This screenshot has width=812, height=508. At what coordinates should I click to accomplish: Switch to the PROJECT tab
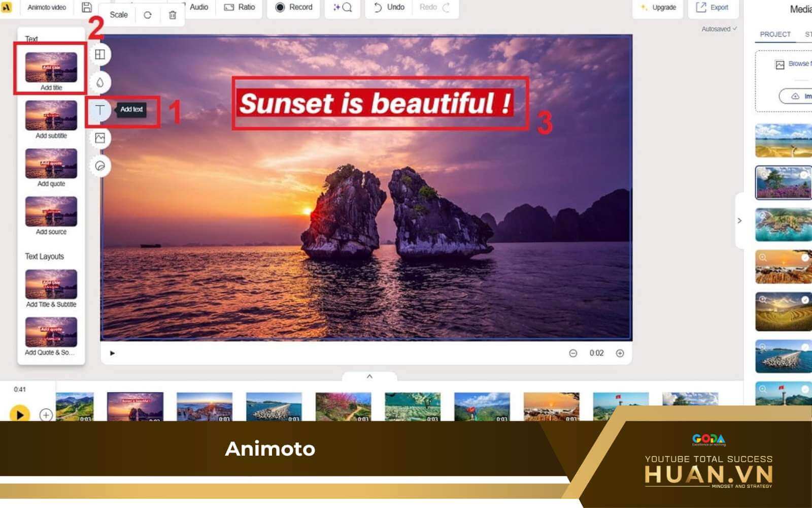(x=775, y=34)
